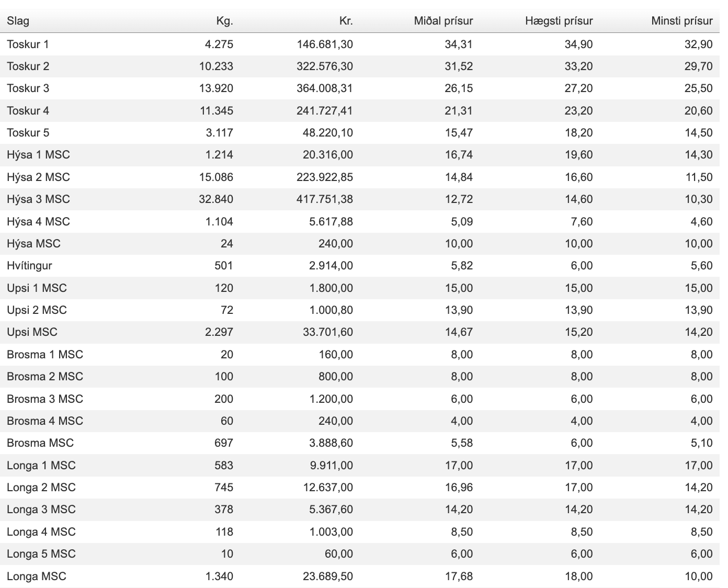Click the Longa 5 MSC row label
This screenshot has height=588, width=728.
click(41, 553)
